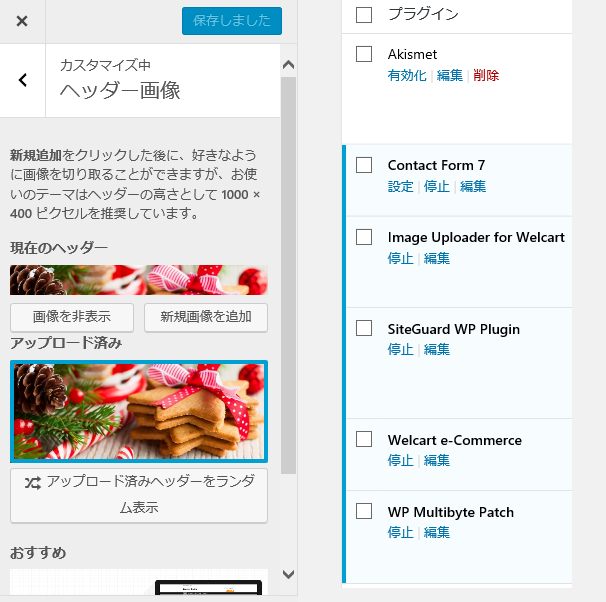Click the 新規画像を追加 button
Screen dimensions: 606x602
[x=206, y=317]
